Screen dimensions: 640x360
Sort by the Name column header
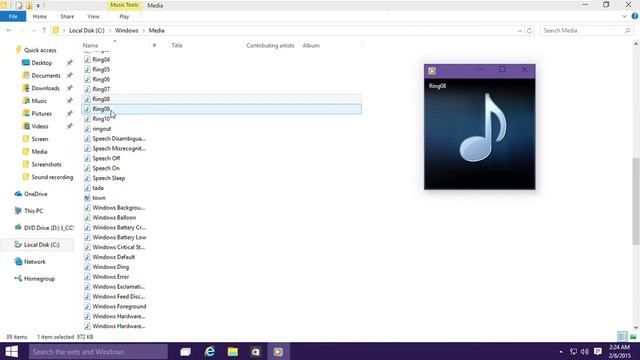pos(90,45)
